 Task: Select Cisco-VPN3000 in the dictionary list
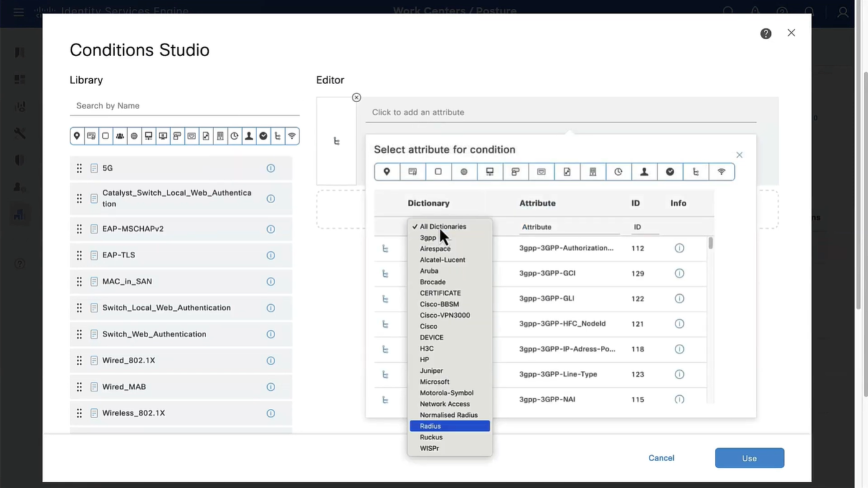[445, 315]
